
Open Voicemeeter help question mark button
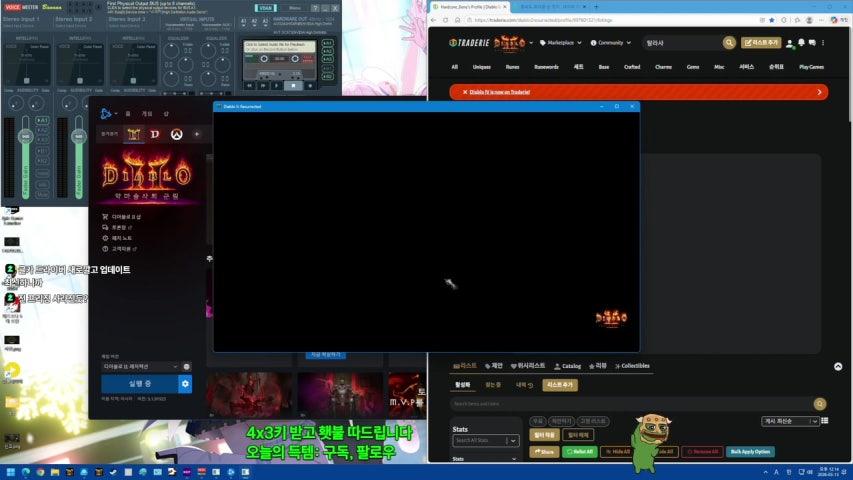coord(315,8)
